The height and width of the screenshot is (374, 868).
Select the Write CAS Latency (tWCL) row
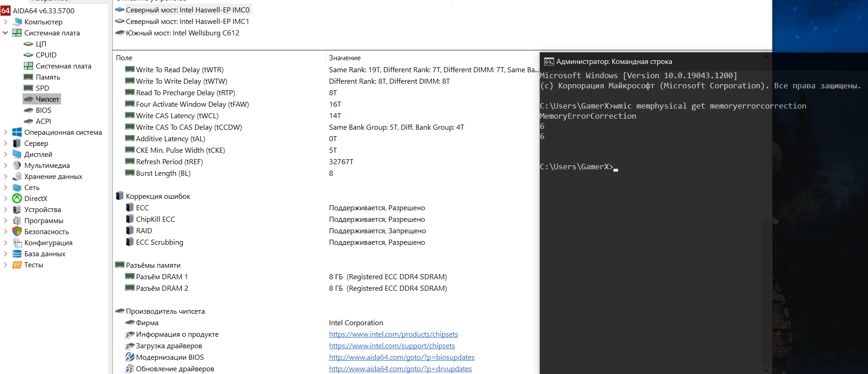coord(326,115)
